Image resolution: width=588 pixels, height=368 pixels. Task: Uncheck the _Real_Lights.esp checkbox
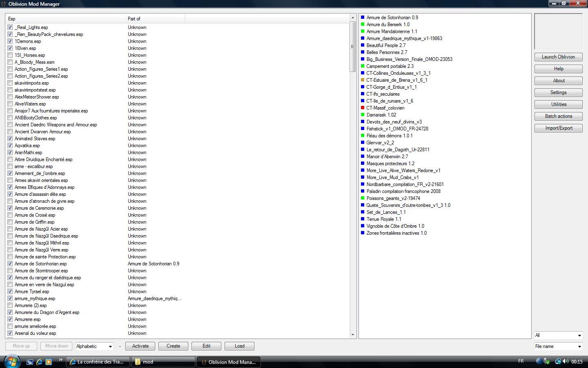[10, 27]
